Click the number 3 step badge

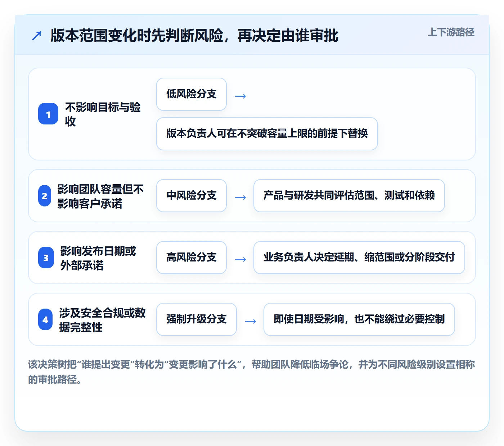pos(46,258)
